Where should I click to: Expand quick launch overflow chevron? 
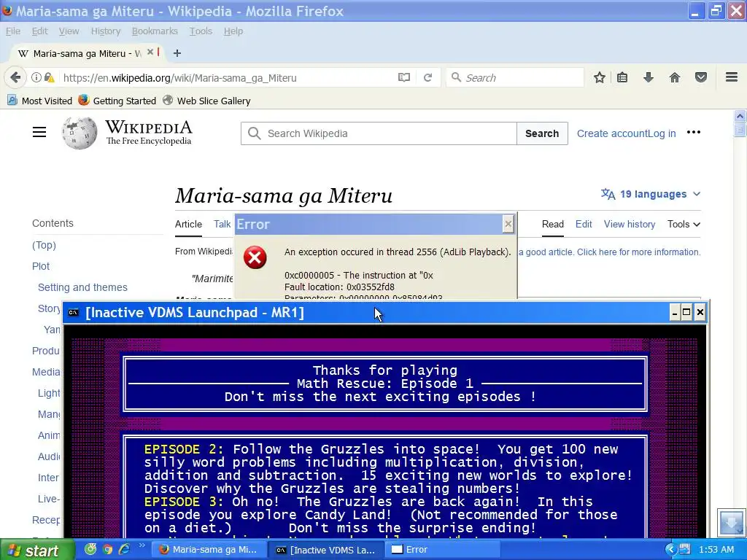[x=142, y=545]
